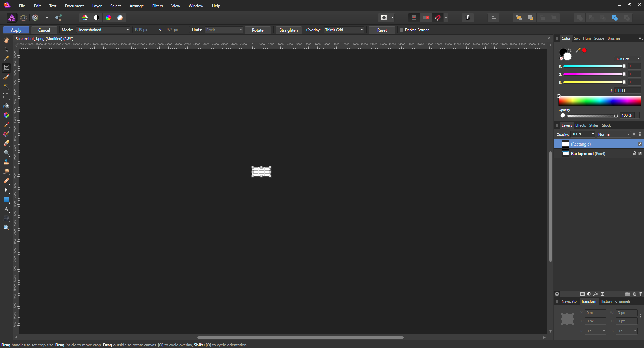Toggle visibility of the Rectangle layer
This screenshot has height=348, width=644.
[640, 144]
